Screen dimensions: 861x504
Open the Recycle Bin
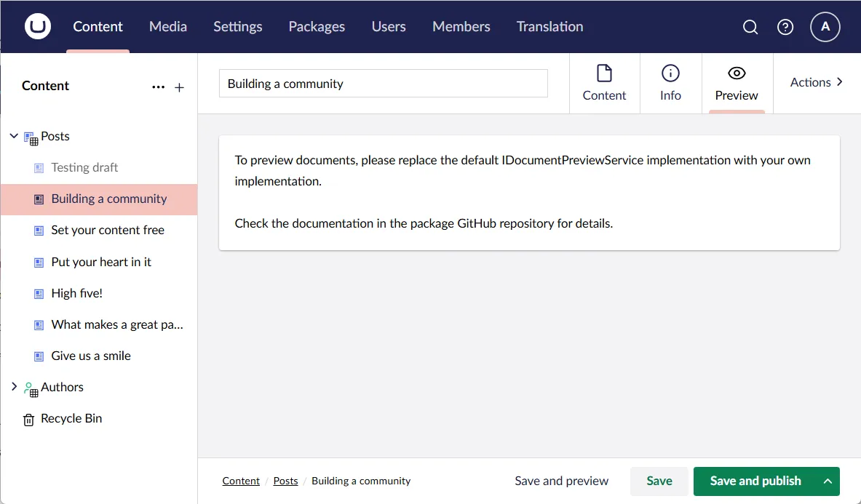(x=71, y=419)
